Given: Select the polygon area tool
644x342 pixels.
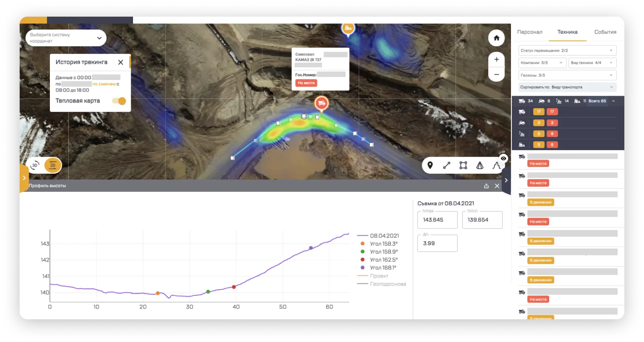Looking at the screenshot, I should (x=463, y=165).
